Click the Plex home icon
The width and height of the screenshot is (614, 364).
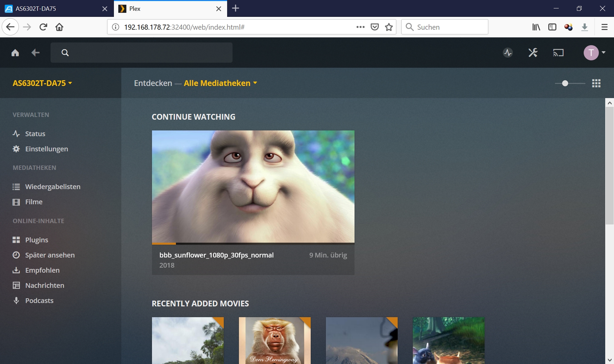pyautogui.click(x=15, y=53)
